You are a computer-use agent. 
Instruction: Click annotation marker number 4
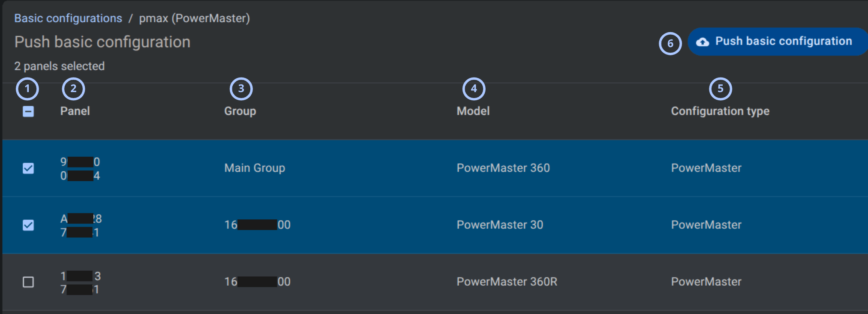pos(474,89)
